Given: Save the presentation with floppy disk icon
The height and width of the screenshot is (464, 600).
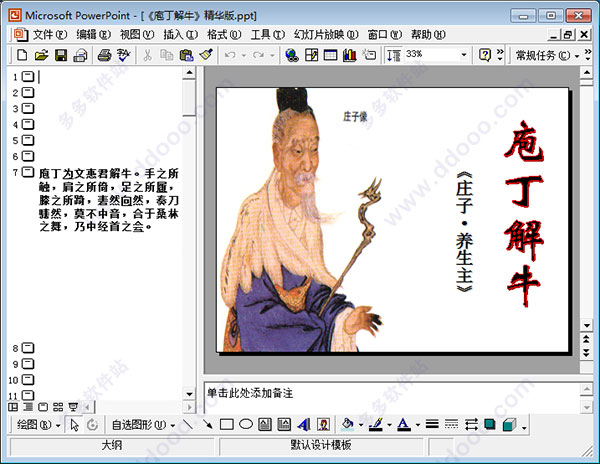Looking at the screenshot, I should coord(61,55).
